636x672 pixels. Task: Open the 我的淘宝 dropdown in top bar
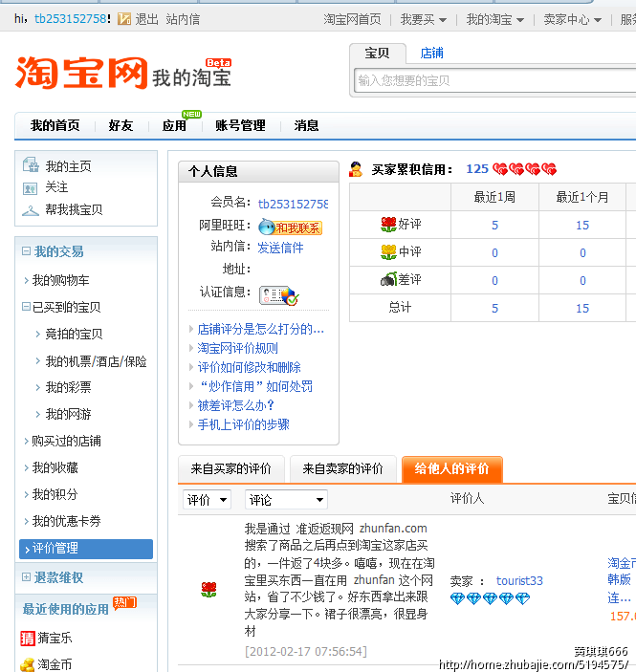click(494, 19)
